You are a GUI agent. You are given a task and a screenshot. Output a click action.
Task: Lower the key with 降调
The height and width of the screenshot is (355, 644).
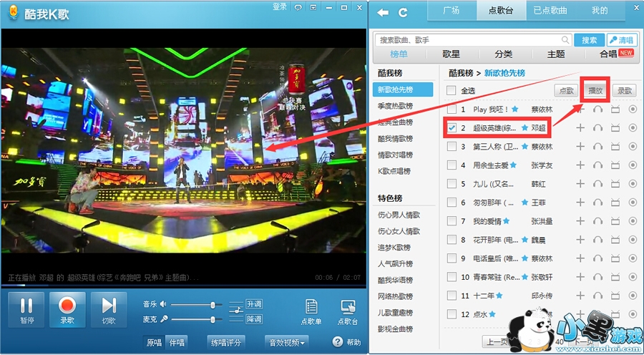click(x=254, y=318)
